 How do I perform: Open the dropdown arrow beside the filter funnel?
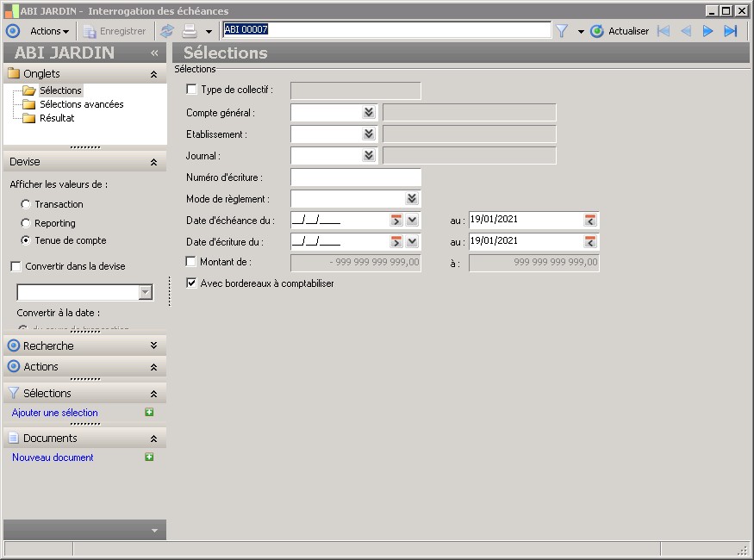pos(581,32)
